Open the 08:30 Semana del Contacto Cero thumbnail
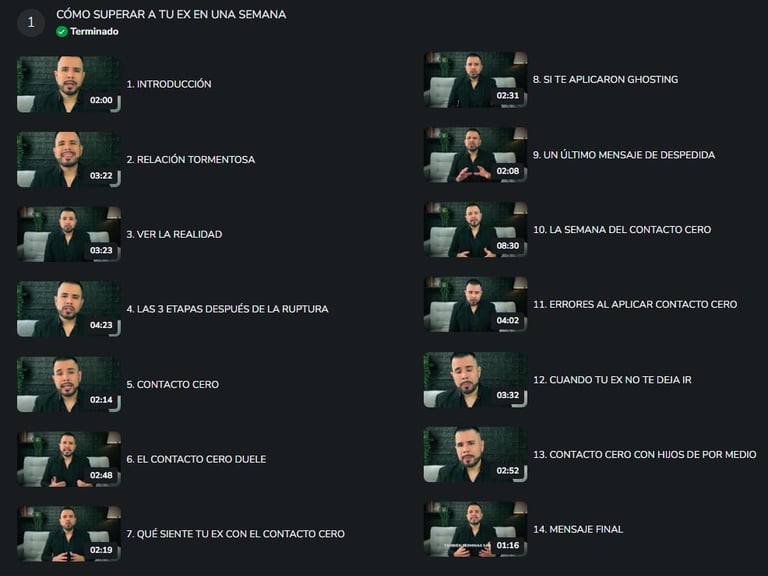768x576 pixels. coord(476,229)
